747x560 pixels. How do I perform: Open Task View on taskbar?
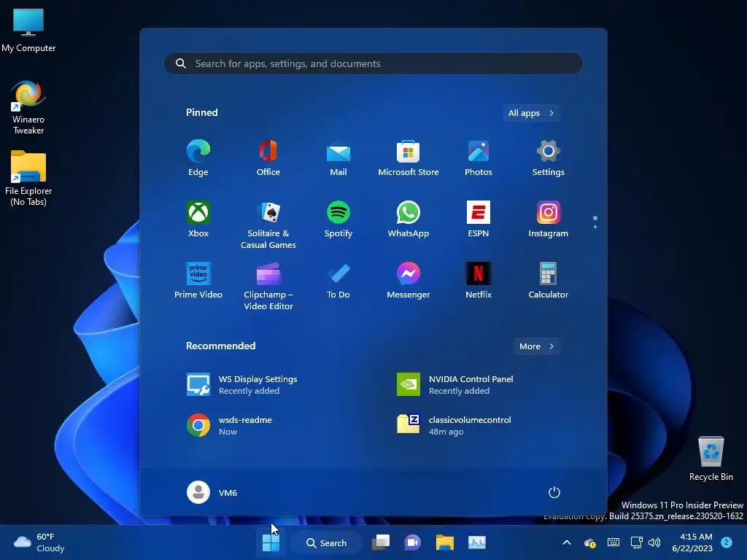click(381, 542)
